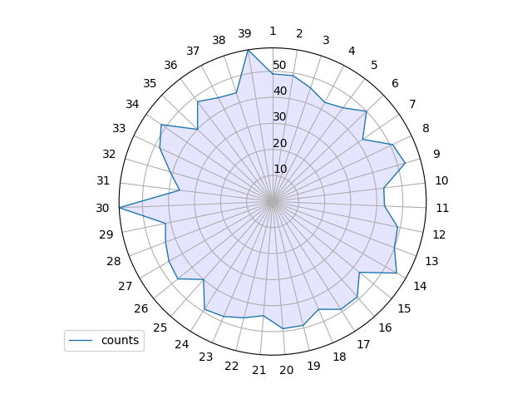The image size is (532, 399).
Task: Select angular axis label 4
Action: tap(352, 51)
